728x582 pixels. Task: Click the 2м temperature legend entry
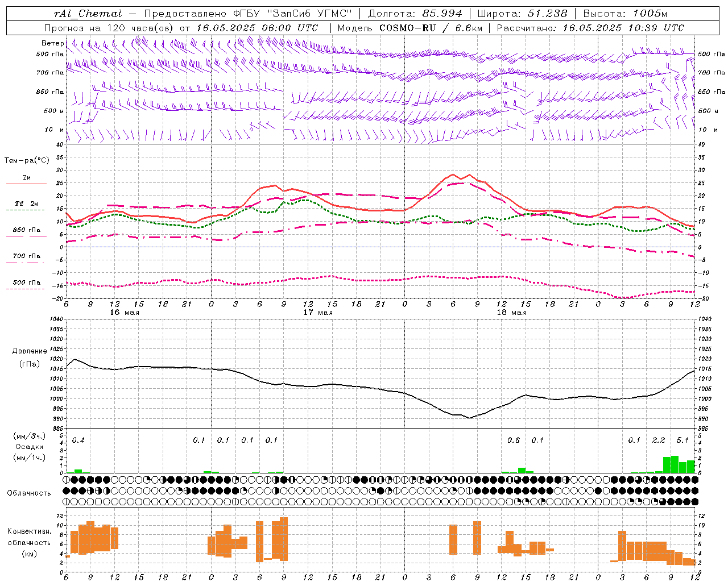(27, 178)
